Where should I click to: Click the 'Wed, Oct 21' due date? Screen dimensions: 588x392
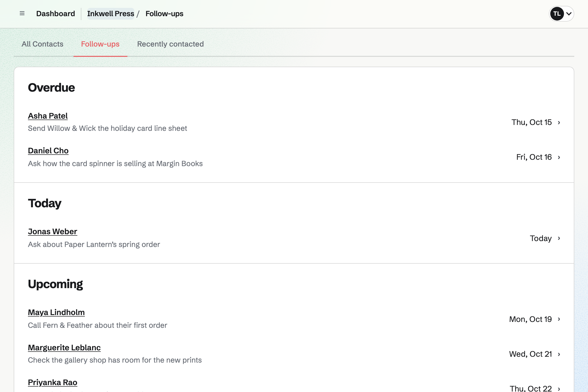(530, 354)
